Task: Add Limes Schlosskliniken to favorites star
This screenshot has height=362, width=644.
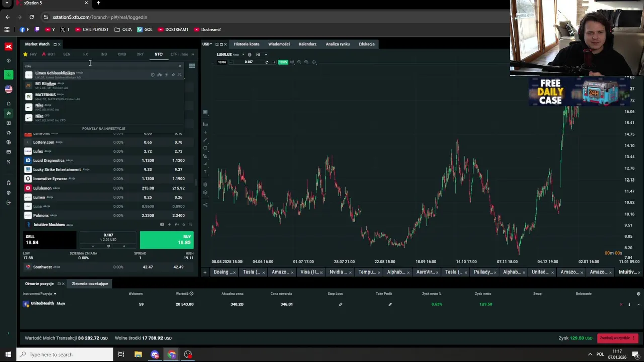Action: pos(173,75)
